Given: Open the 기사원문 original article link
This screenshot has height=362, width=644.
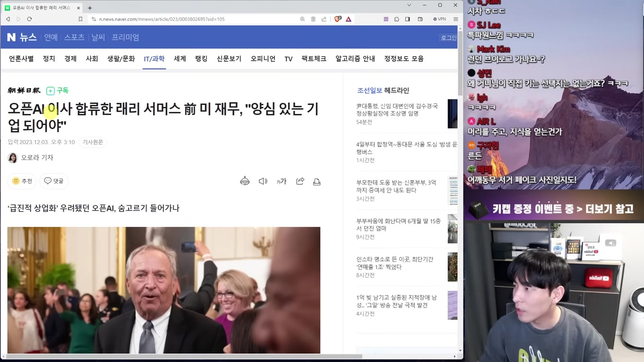Looking at the screenshot, I should coord(93,142).
